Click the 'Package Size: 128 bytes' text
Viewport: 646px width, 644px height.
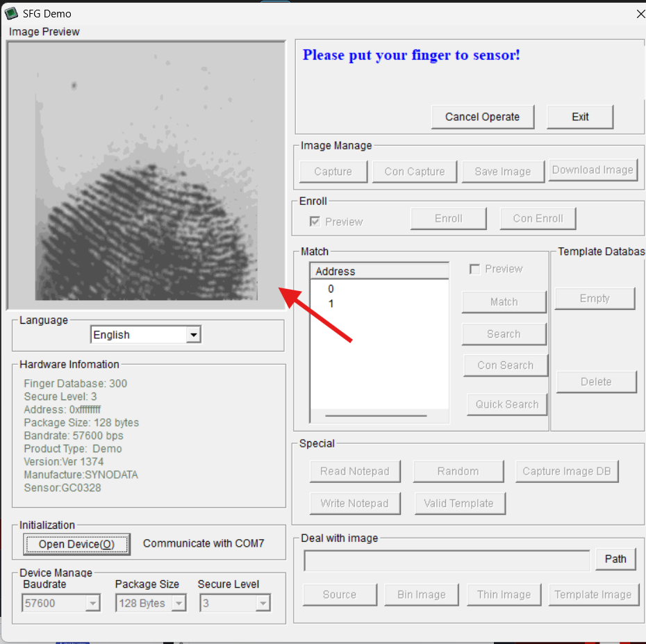click(x=81, y=423)
